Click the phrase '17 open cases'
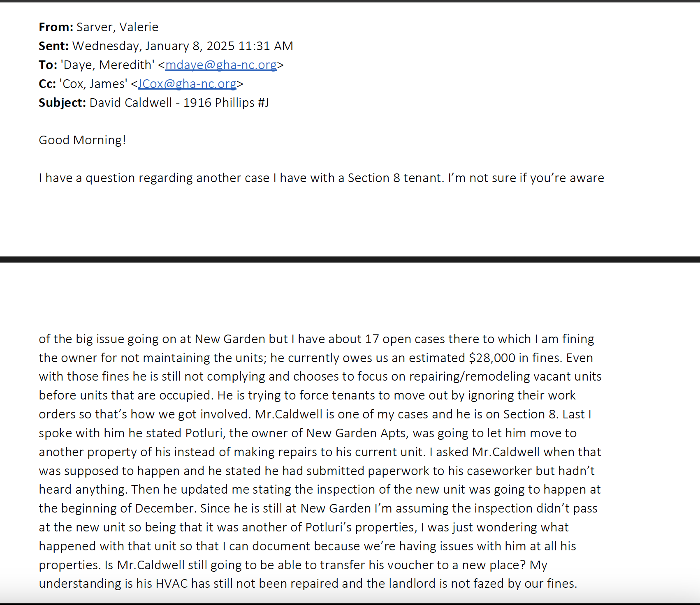Viewport: 700px width, 605px height. coord(405,339)
